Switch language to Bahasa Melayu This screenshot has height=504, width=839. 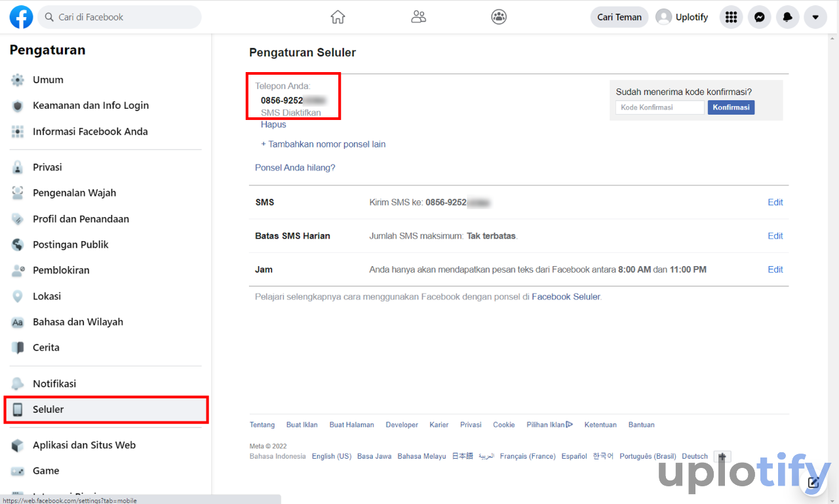coord(421,456)
